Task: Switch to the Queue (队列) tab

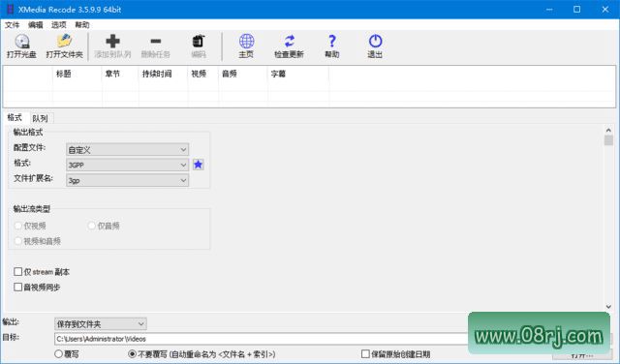Action: pyautogui.click(x=40, y=118)
